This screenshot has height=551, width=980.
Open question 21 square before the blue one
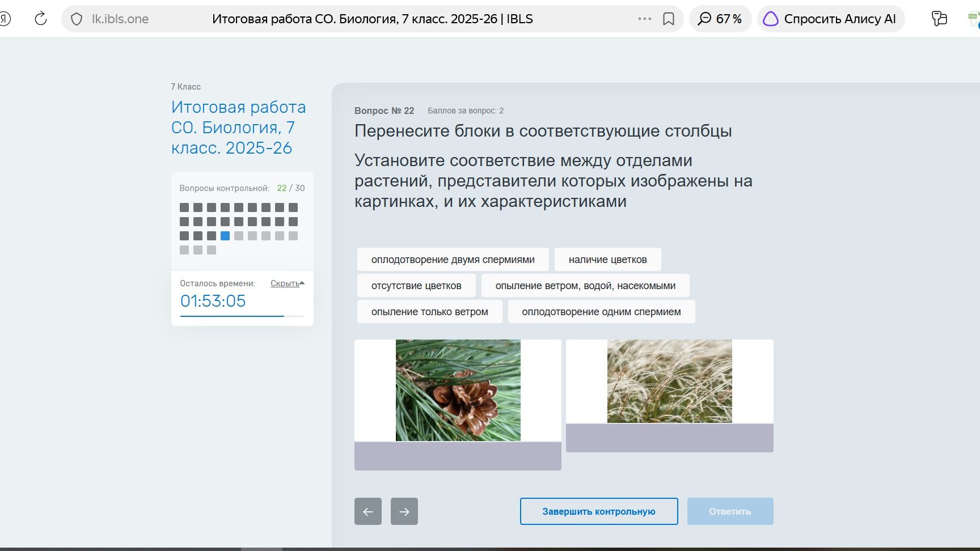tap(212, 236)
